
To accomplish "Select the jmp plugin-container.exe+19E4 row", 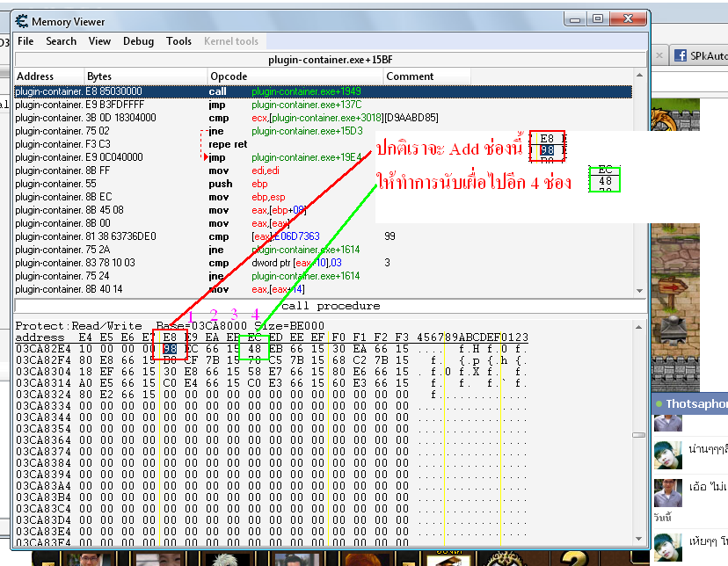I will (x=324, y=157).
